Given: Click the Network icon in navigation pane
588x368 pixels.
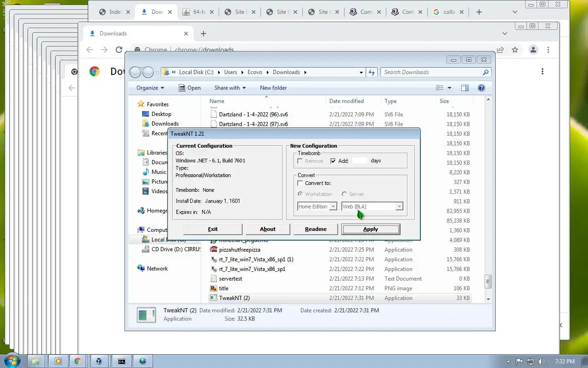Looking at the screenshot, I should pos(141,269).
